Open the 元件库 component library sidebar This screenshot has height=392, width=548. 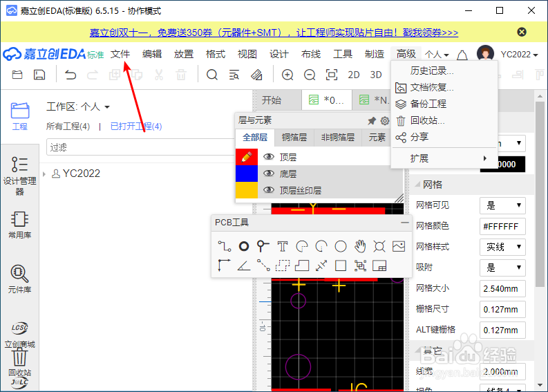pos(19,279)
